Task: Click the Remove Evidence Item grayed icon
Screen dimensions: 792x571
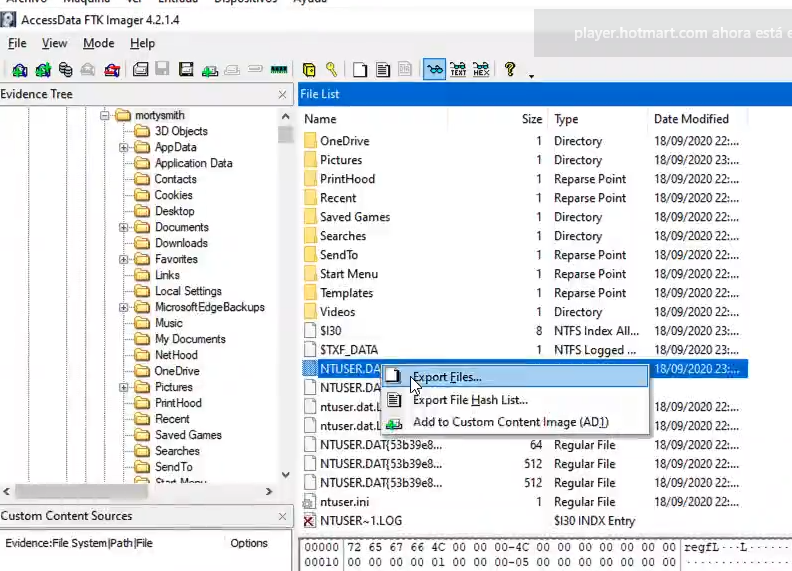Action: click(88, 70)
